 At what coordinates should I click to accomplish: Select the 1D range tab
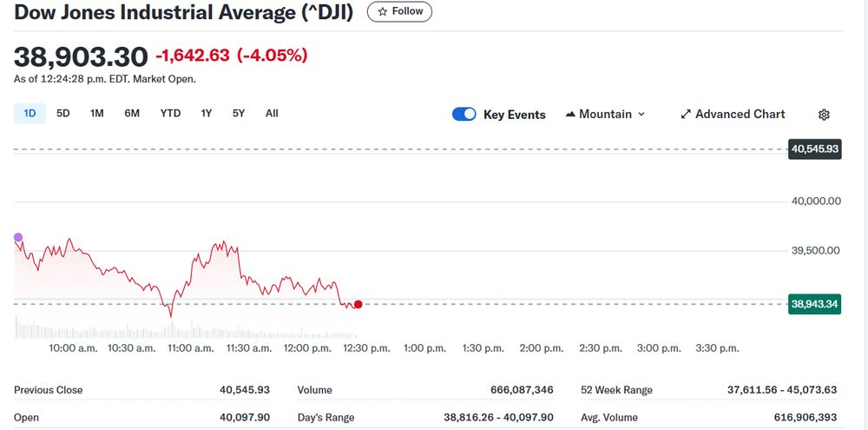click(30, 114)
